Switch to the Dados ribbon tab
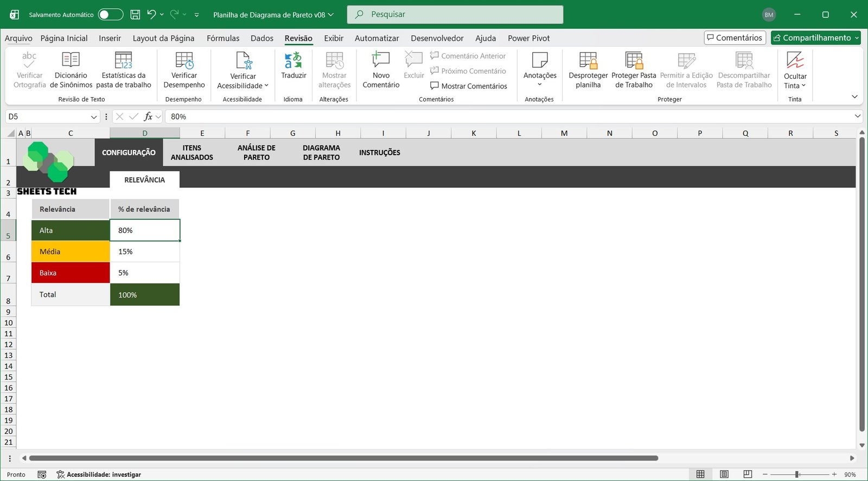The height and width of the screenshot is (481, 868). 262,38
